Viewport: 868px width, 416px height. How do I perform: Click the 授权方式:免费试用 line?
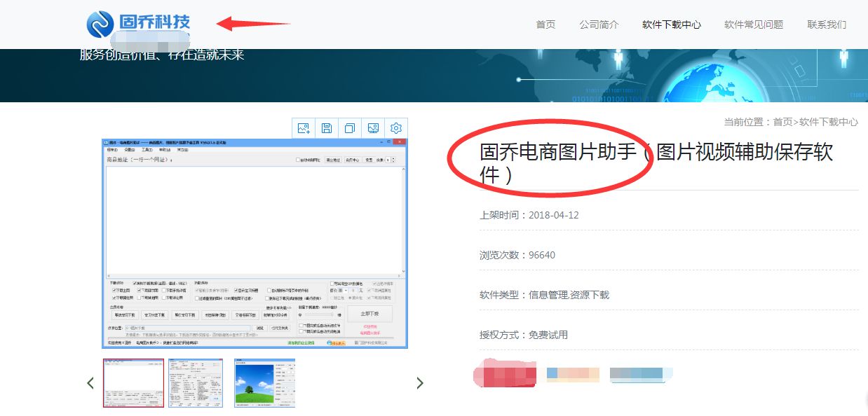point(524,335)
